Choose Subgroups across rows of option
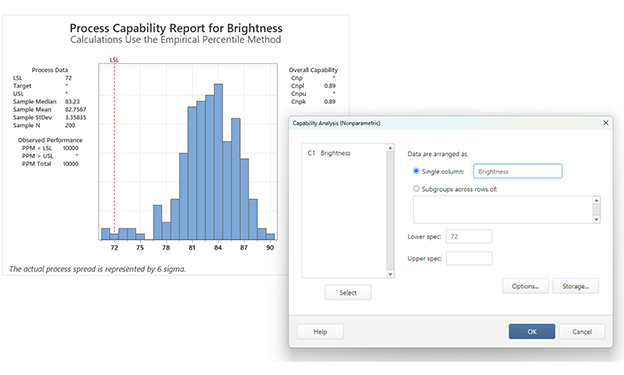Screen dimensions: 624x375 416,188
